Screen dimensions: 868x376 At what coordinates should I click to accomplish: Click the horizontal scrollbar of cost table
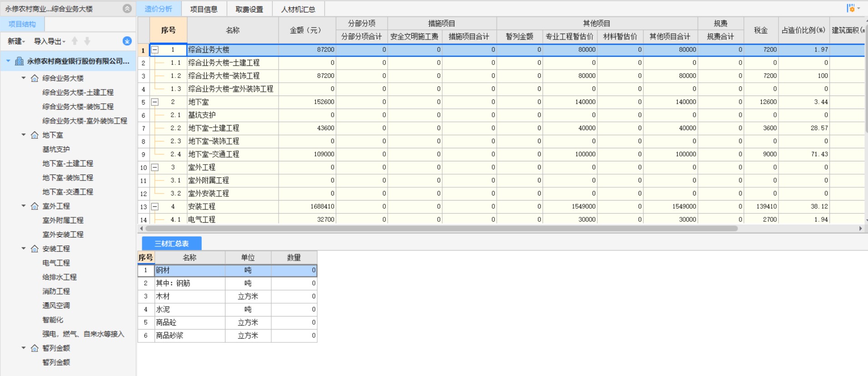(x=441, y=229)
